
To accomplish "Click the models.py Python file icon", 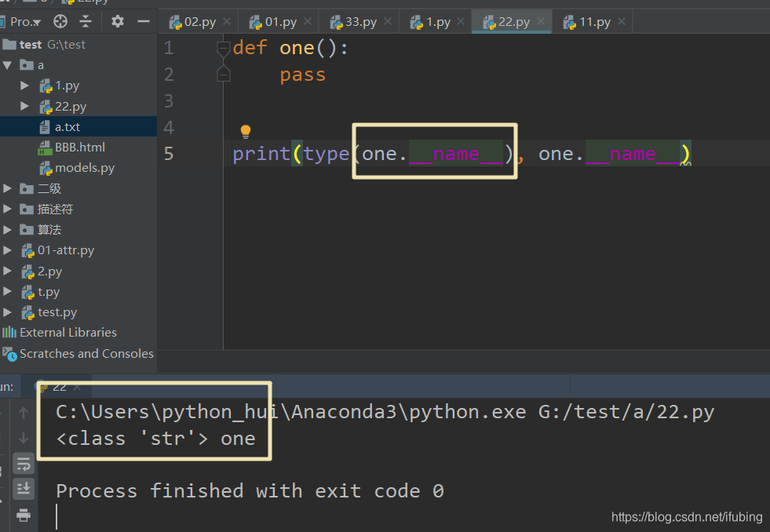I will point(46,169).
